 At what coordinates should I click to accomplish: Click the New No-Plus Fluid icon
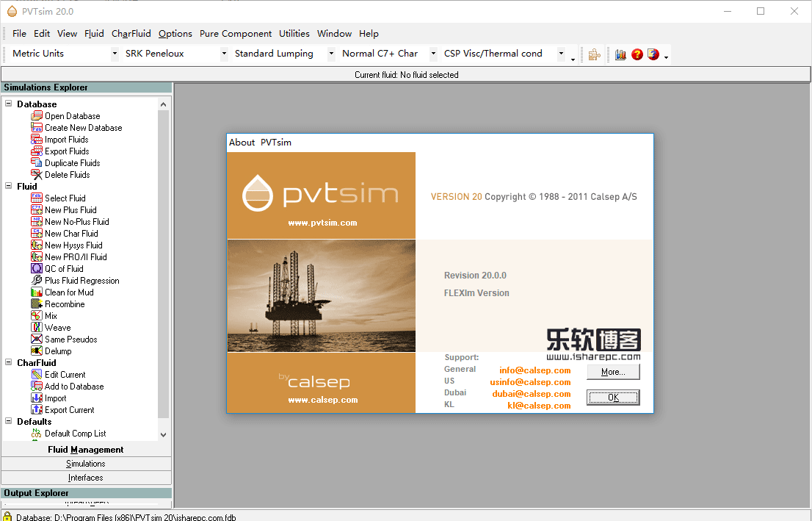pos(36,221)
